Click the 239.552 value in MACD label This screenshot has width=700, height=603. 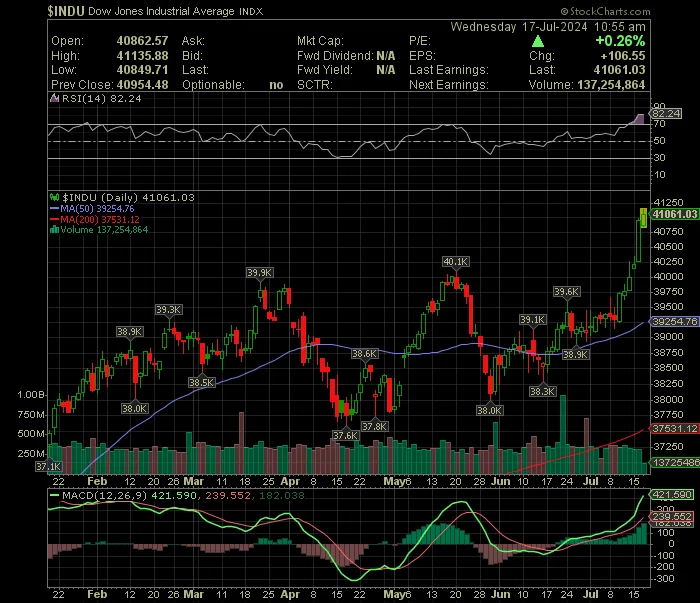[228, 495]
